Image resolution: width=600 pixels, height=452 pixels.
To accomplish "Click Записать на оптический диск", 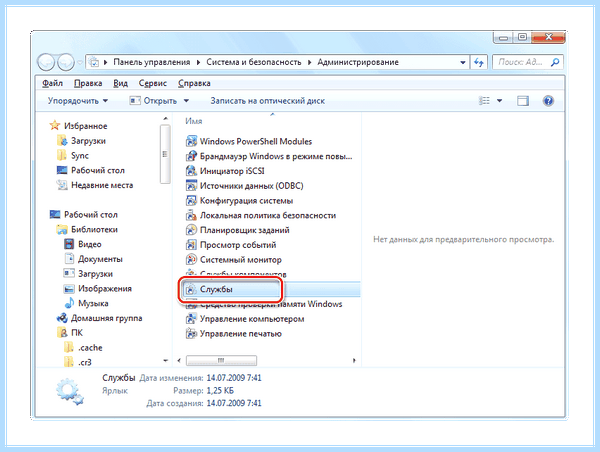I will (x=267, y=101).
